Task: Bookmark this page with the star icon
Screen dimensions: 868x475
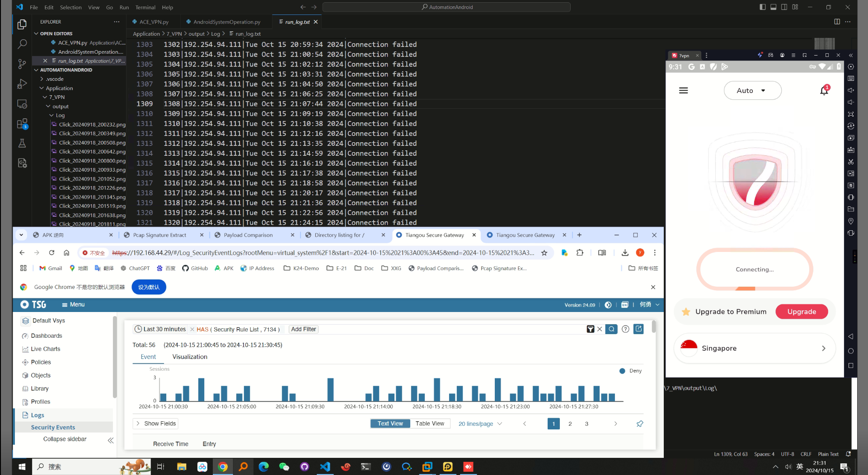Action: coord(544,253)
